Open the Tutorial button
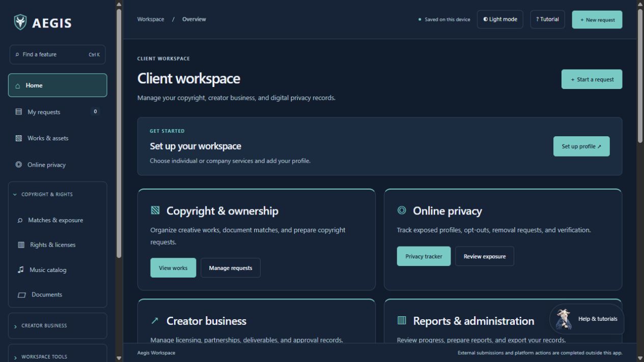The height and width of the screenshot is (362, 644). click(547, 19)
